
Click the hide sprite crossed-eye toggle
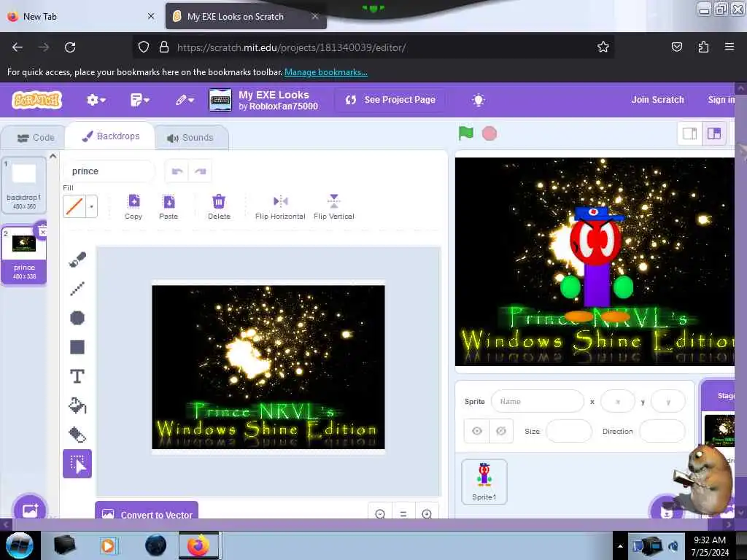[x=500, y=431]
